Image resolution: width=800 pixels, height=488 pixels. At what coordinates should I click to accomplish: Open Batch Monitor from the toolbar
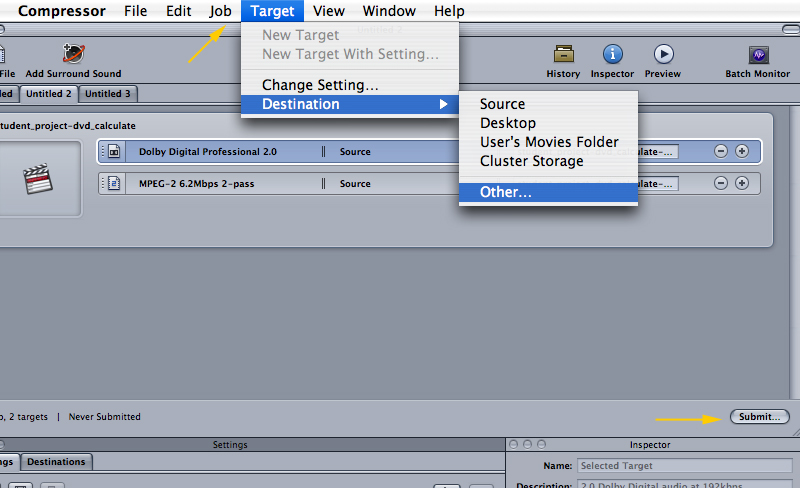pos(757,54)
